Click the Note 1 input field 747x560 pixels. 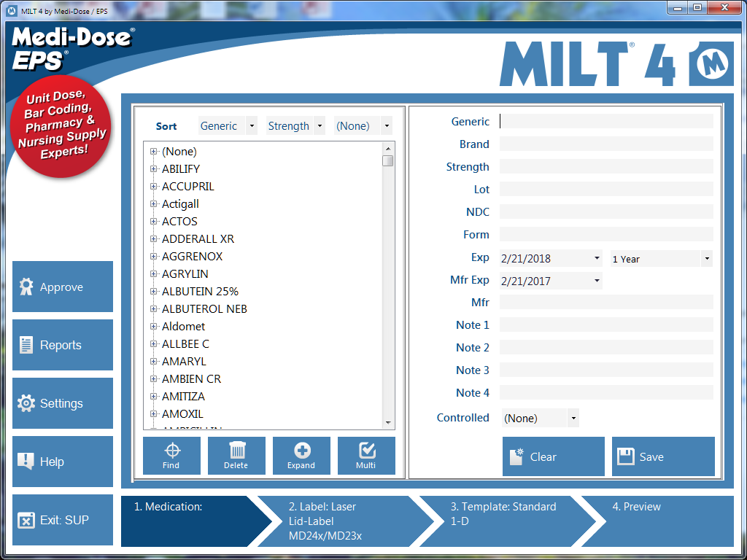(606, 324)
